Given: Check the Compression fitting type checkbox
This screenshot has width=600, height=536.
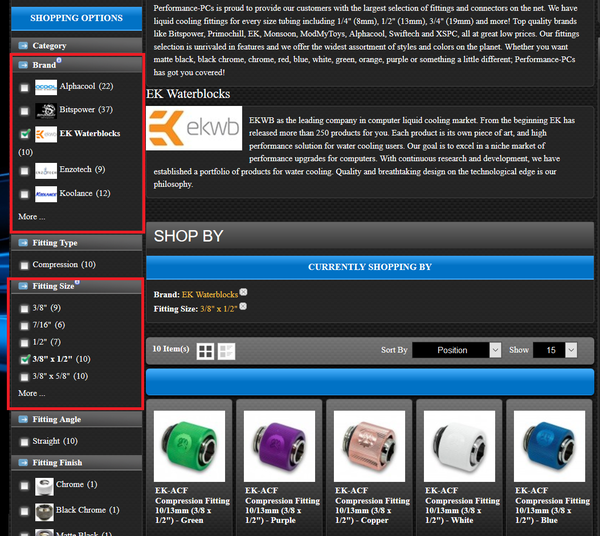Looking at the screenshot, I should point(24,266).
